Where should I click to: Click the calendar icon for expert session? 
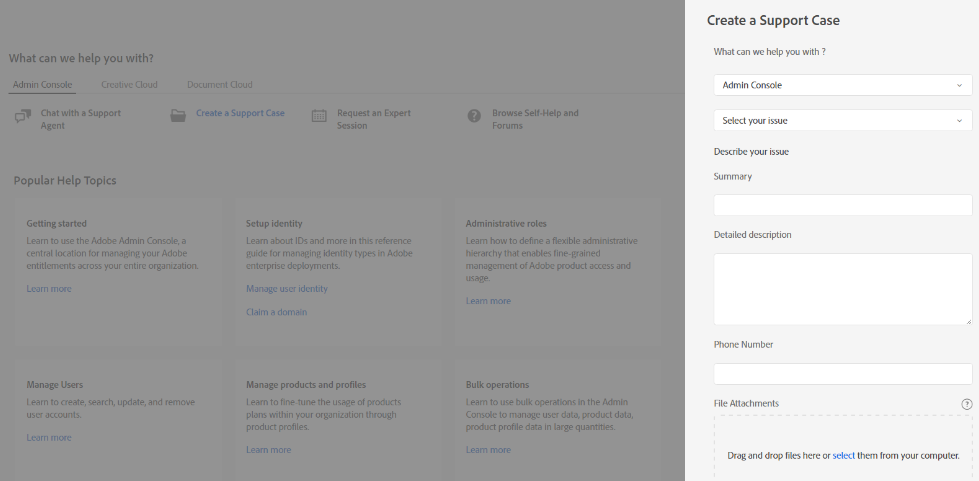(x=319, y=116)
